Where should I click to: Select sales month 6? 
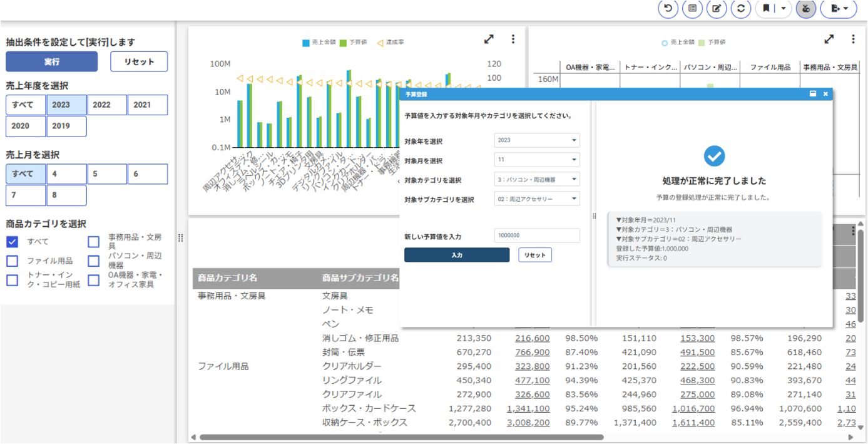[x=148, y=174]
